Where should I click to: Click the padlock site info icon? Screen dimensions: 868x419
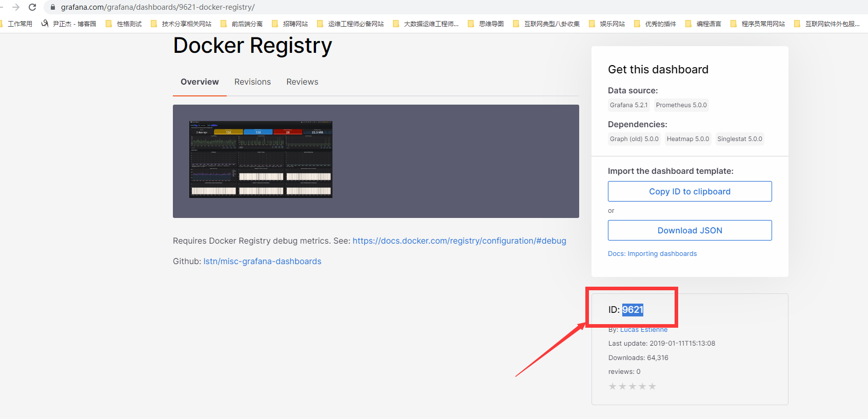pos(53,7)
